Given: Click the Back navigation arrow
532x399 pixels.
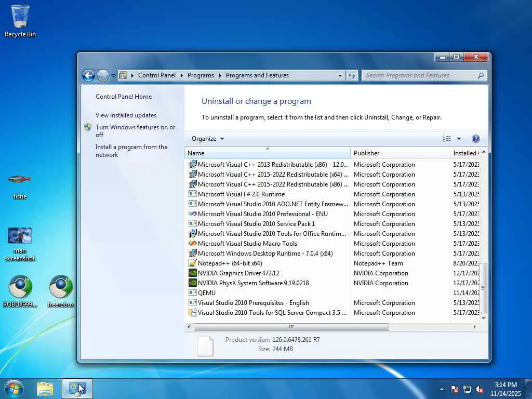Looking at the screenshot, I should click(88, 75).
